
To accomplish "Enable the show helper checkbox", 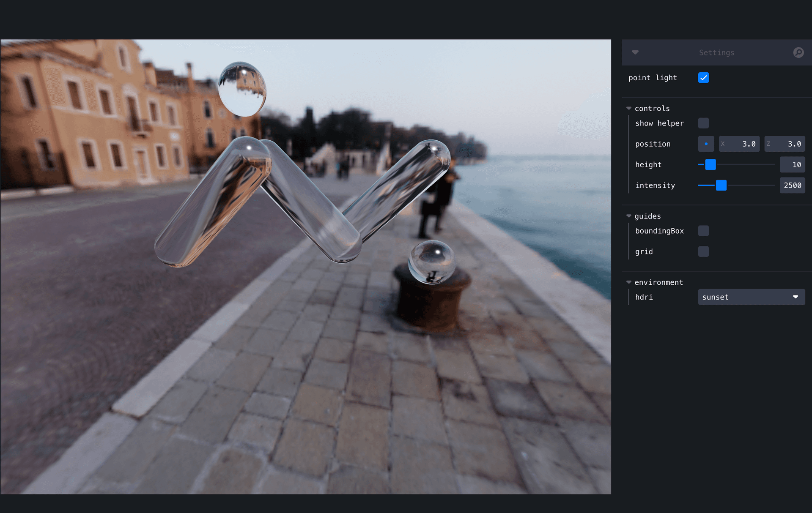I will [703, 123].
